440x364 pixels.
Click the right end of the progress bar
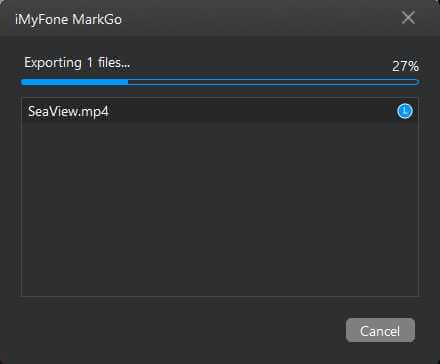tap(415, 82)
